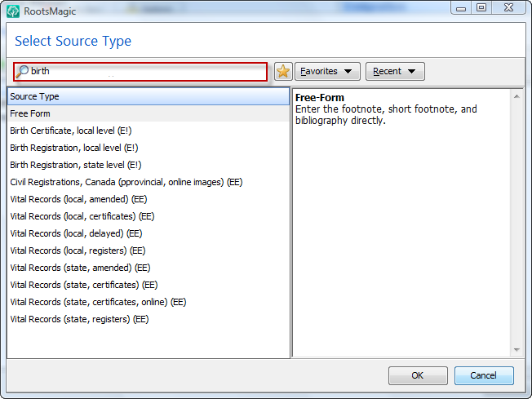Click the Source Type column header
This screenshot has height=399, width=532.
click(149, 96)
